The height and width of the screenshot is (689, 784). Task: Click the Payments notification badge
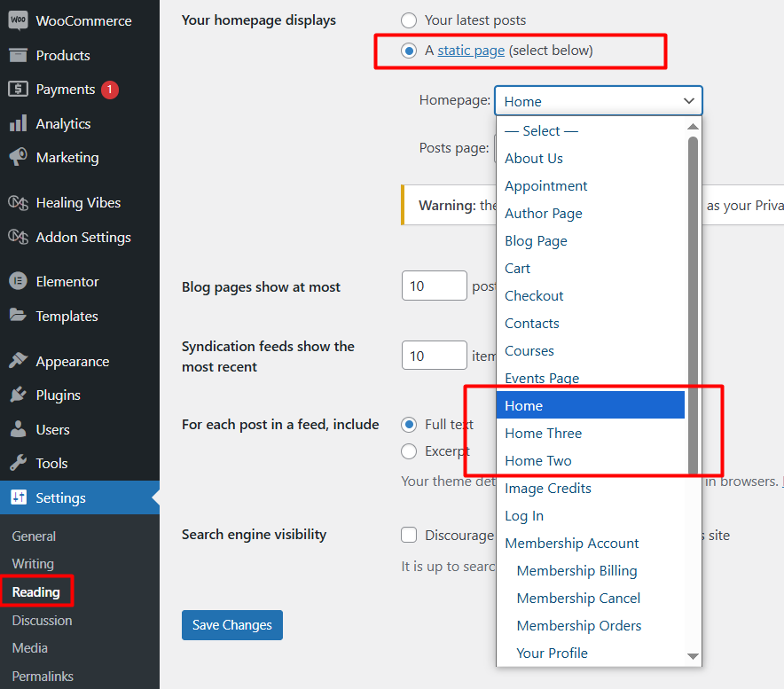tap(110, 90)
